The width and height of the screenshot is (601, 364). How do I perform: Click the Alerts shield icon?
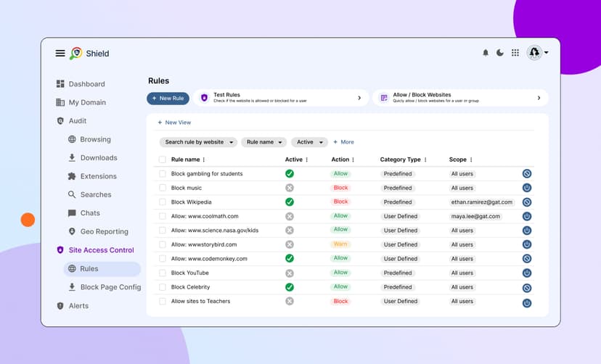[60, 305]
